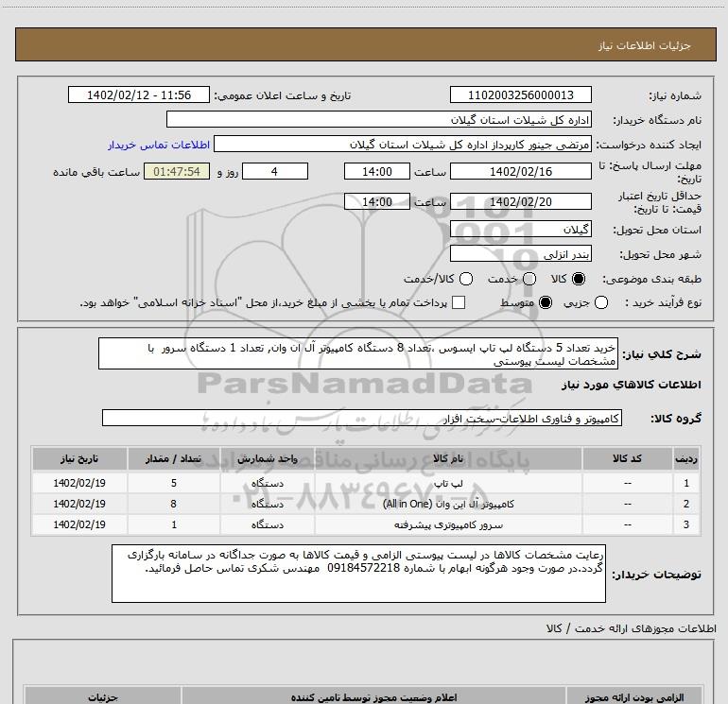Screen dimensions: 728x704
Task: Choose جزیی purchase process type
Action: [601, 303]
